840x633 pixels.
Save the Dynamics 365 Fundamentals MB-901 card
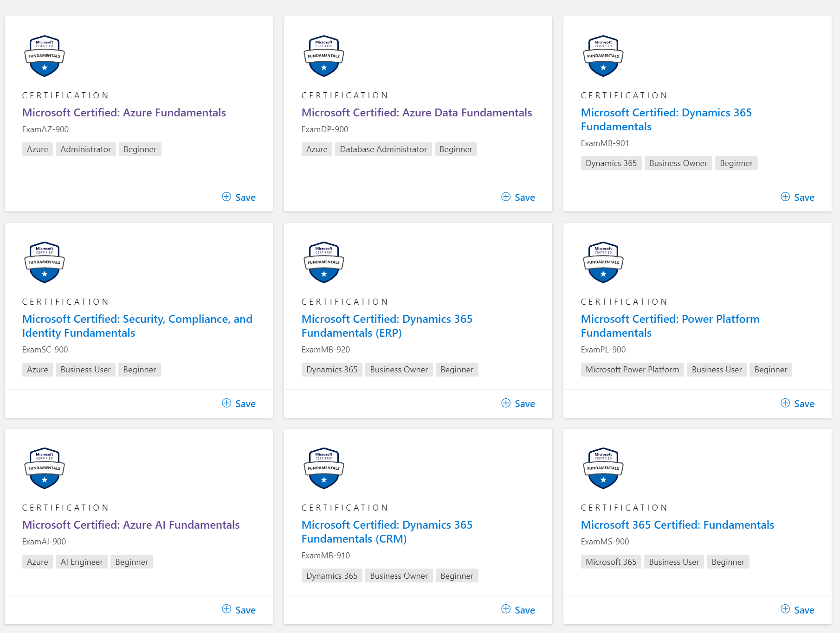(798, 197)
